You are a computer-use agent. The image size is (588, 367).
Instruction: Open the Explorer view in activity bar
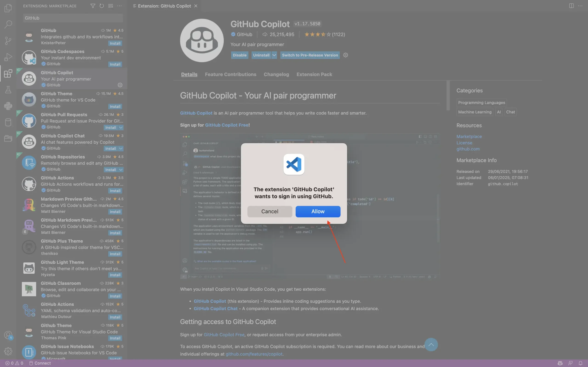tap(8, 8)
